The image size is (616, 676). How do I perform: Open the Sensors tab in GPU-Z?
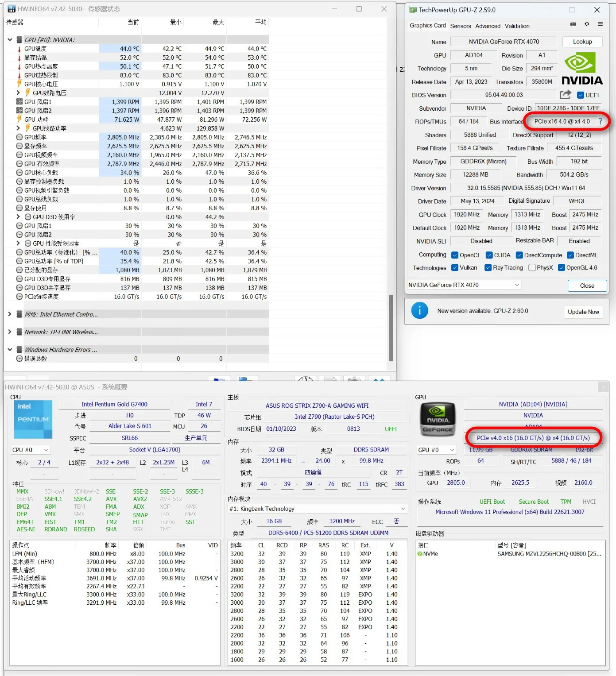tap(461, 26)
